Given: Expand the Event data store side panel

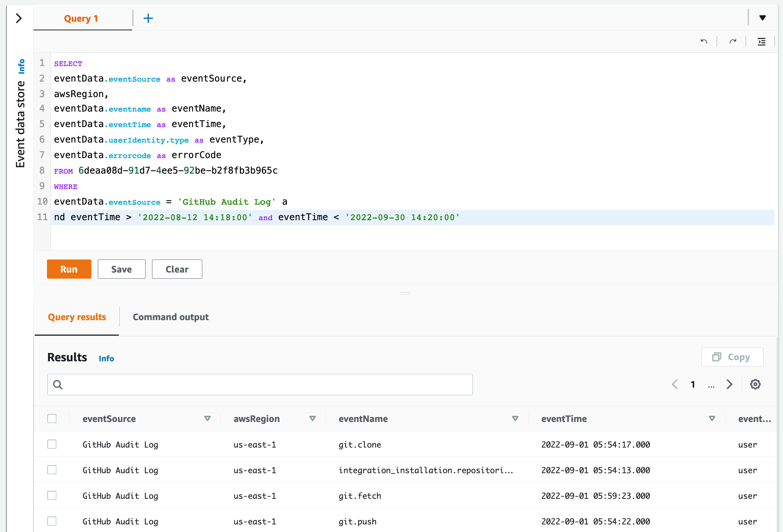Looking at the screenshot, I should pyautogui.click(x=19, y=18).
